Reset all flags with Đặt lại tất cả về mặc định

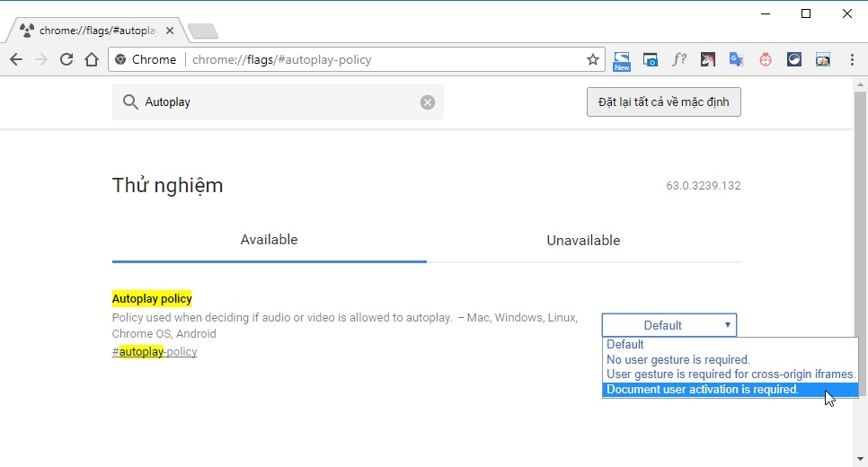pyautogui.click(x=664, y=101)
